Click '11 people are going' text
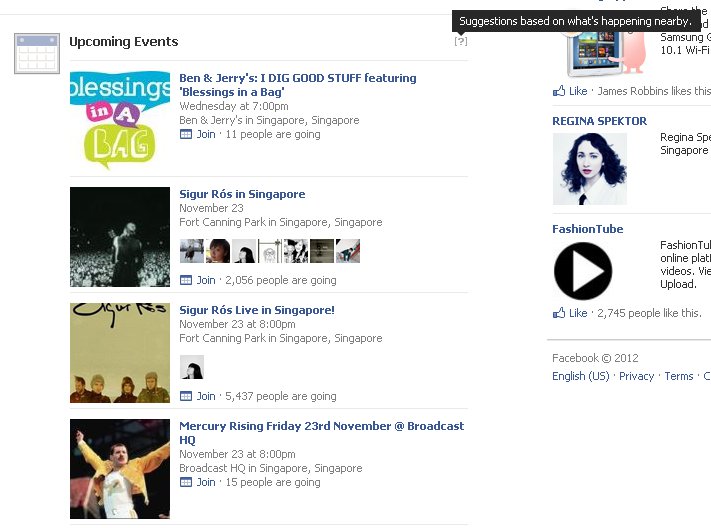Viewport: 711px width, 528px height. click(x=273, y=134)
